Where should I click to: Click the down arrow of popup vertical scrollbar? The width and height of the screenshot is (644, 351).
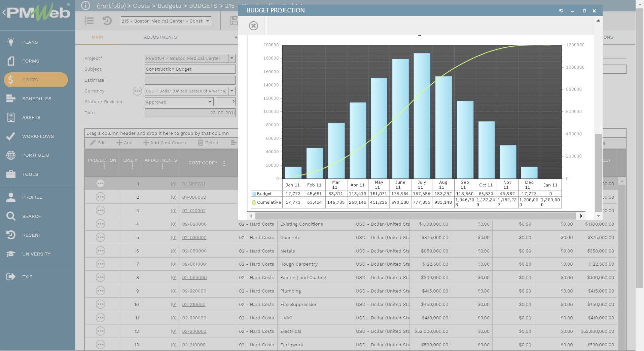click(x=598, y=216)
